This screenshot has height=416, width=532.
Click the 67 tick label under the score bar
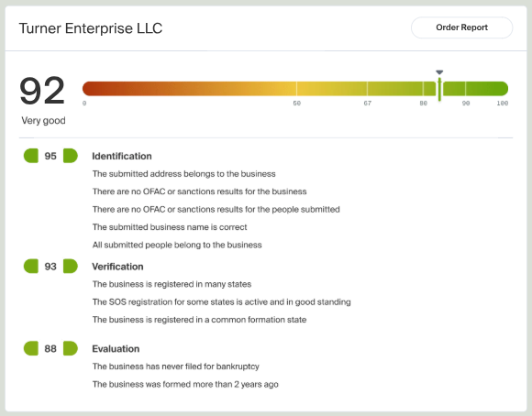pos(368,103)
